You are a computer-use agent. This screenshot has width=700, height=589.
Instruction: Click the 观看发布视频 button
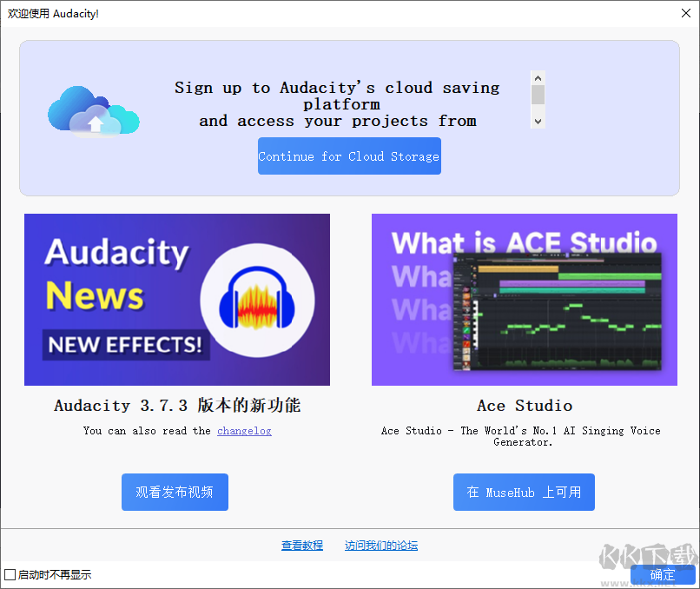tap(175, 492)
